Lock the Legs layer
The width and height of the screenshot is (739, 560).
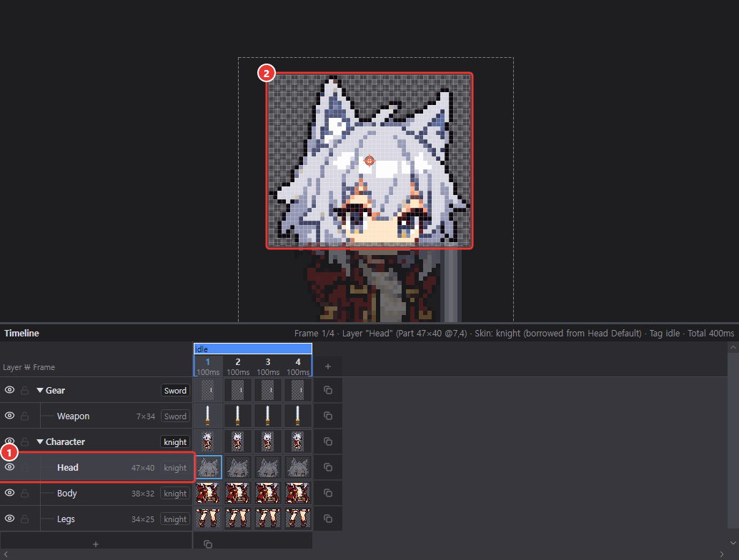tap(24, 518)
